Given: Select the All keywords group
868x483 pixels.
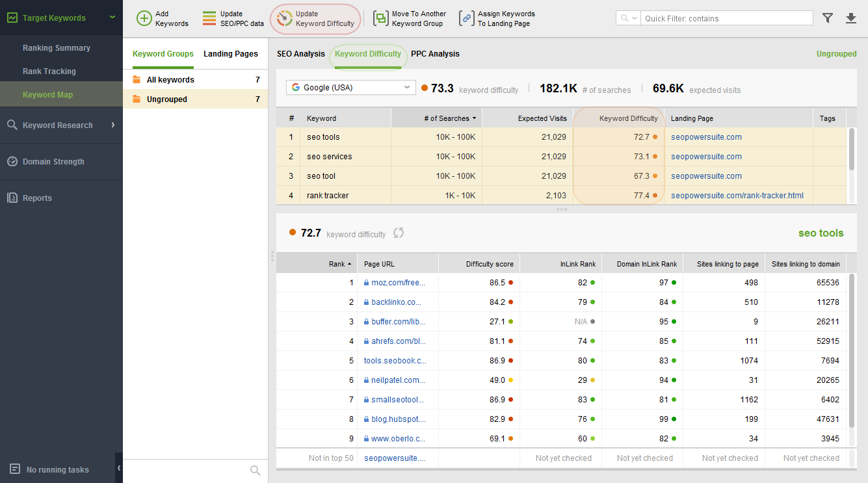Looking at the screenshot, I should pyautogui.click(x=196, y=79).
